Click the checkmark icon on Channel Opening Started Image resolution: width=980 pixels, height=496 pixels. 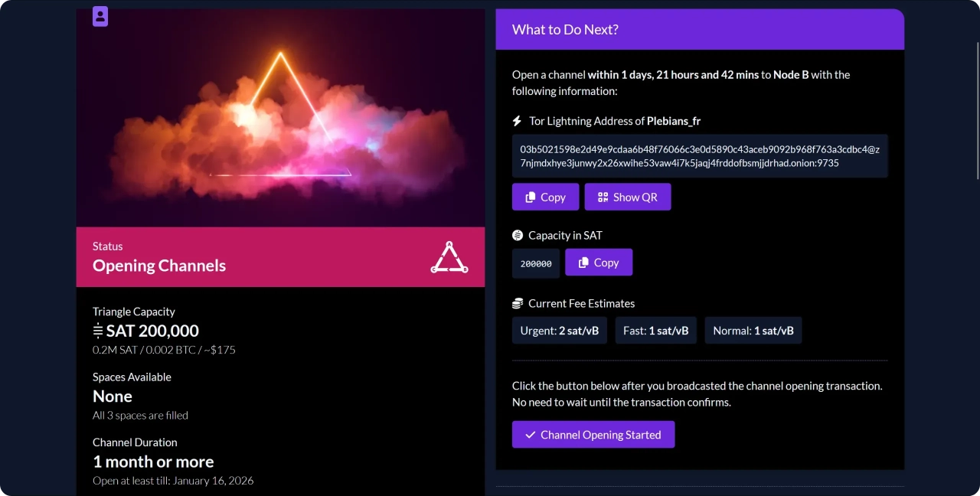click(530, 435)
